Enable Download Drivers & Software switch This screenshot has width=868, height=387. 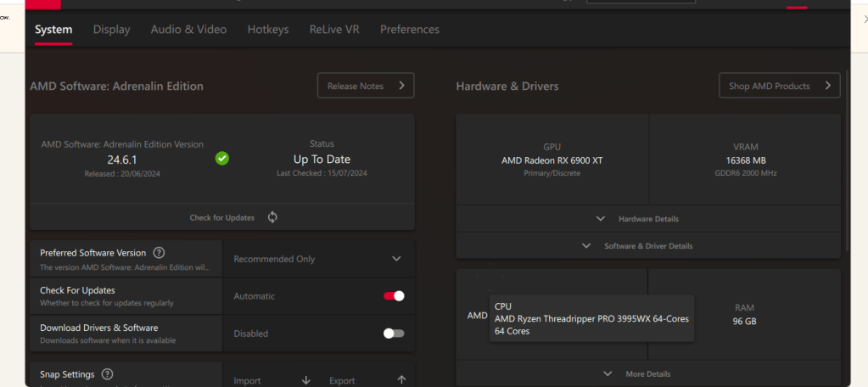[394, 334]
